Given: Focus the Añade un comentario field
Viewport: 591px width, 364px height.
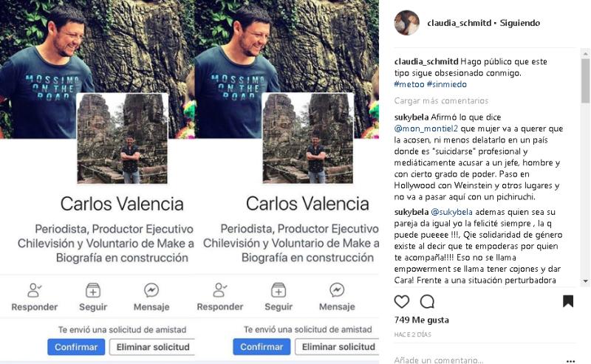Looking at the screenshot, I should click(479, 360).
